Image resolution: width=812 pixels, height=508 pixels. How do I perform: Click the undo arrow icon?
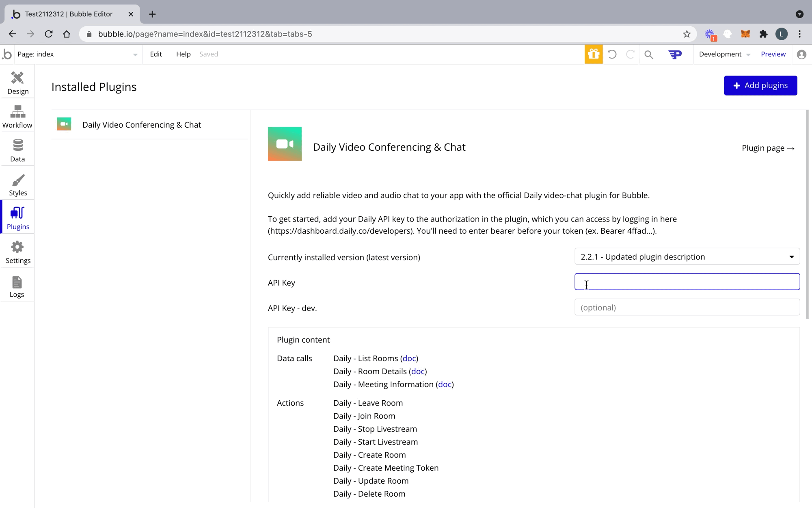coord(612,54)
